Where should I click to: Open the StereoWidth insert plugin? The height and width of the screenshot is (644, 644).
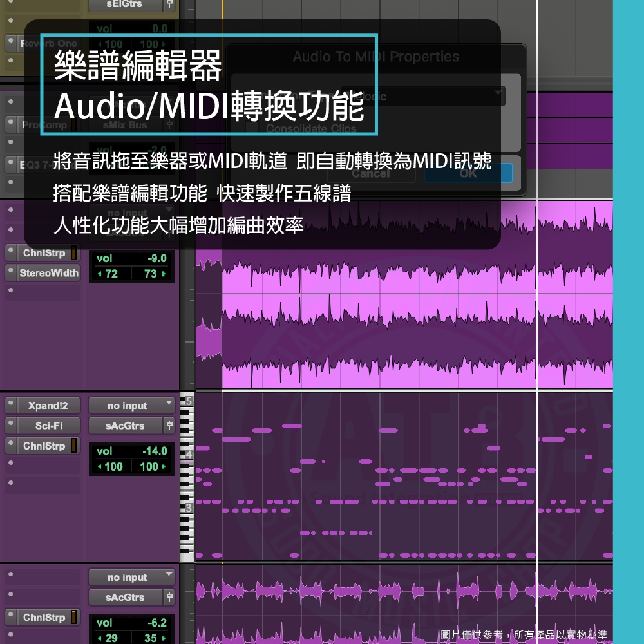pos(48,273)
